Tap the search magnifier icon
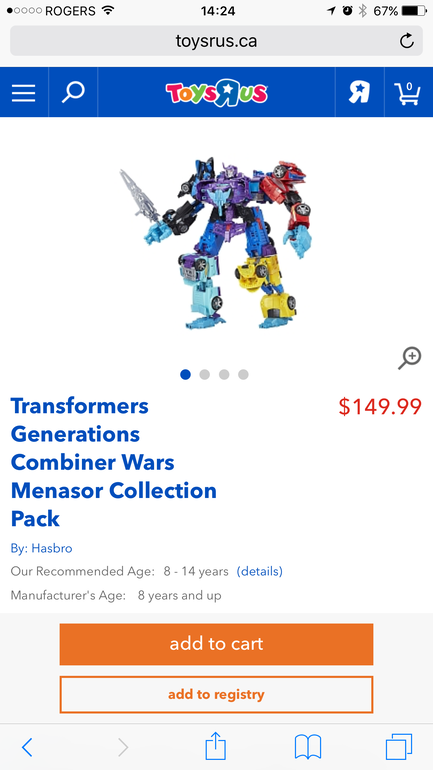The height and width of the screenshot is (770, 433). point(73,92)
